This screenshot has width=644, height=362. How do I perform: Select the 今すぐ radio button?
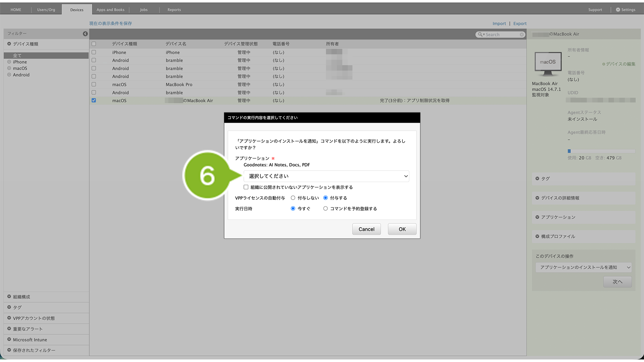[293, 209]
